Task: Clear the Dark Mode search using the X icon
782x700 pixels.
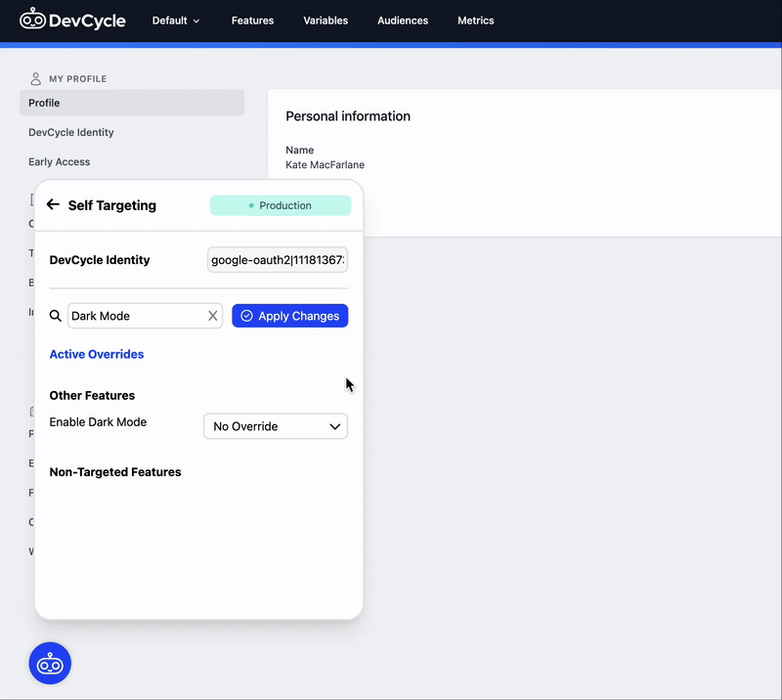Action: coord(213,316)
